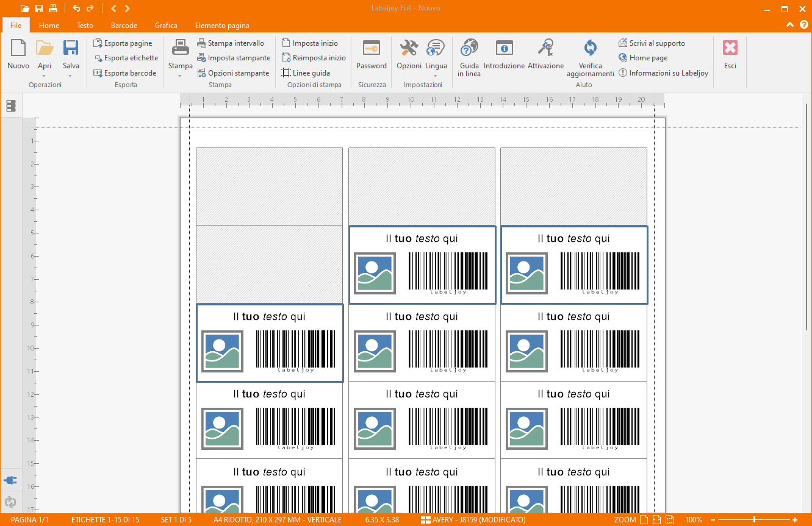
Task: Click Esporta barcode
Action: click(125, 73)
